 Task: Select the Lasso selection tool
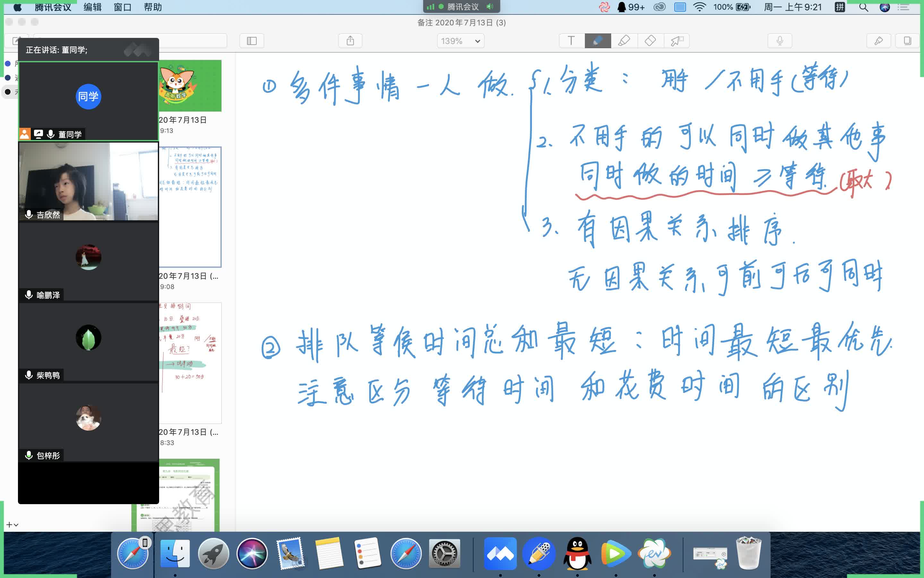pyautogui.click(x=677, y=41)
